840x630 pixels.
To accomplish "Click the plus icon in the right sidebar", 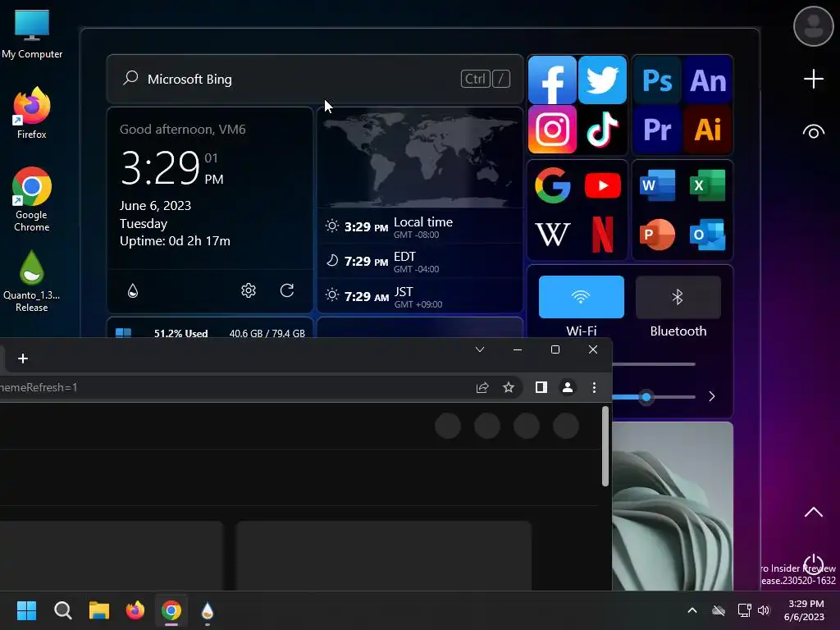I will click(x=813, y=79).
